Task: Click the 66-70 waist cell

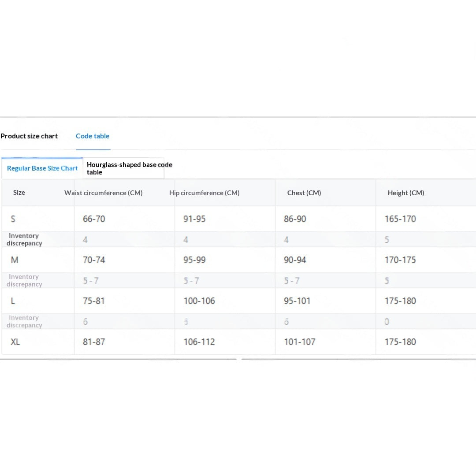Action: 94,219
